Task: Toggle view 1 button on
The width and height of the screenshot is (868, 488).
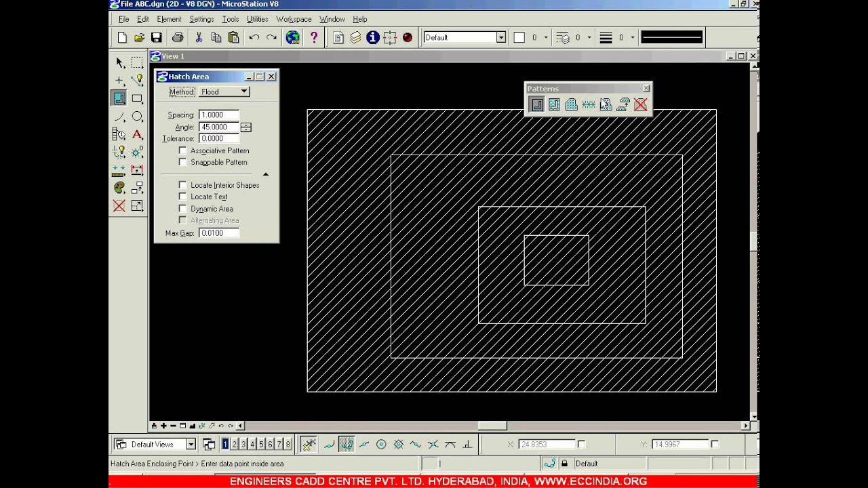Action: (x=226, y=445)
